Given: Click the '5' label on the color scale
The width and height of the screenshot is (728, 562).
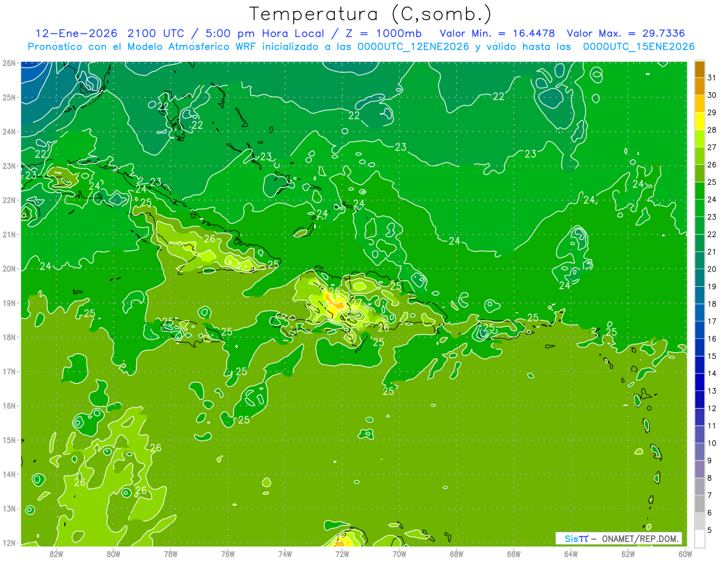Looking at the screenshot, I should [710, 530].
